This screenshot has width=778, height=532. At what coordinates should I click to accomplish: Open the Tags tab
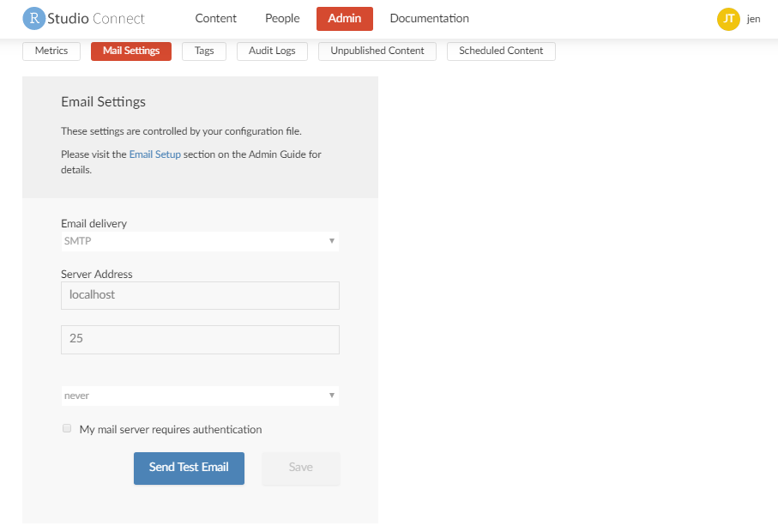(x=204, y=51)
